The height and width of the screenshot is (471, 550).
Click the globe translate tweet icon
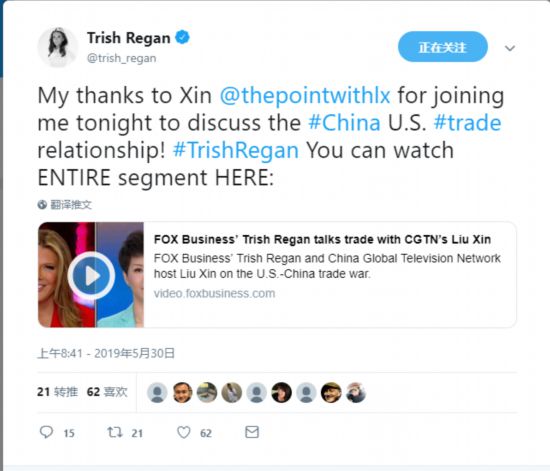[42, 204]
